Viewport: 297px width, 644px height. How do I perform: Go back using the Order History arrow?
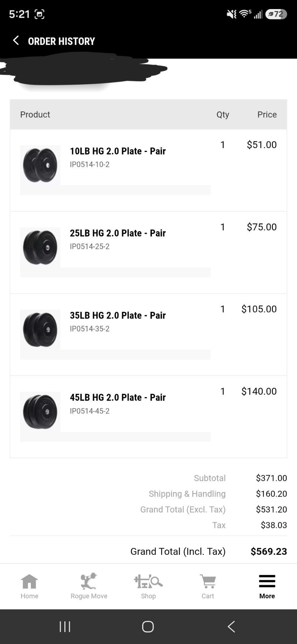click(x=16, y=41)
